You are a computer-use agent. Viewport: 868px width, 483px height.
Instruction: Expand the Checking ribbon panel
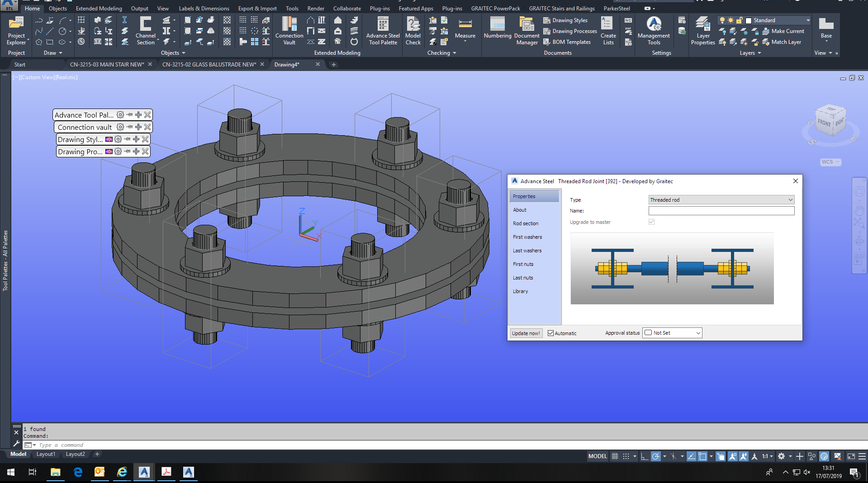coord(441,53)
